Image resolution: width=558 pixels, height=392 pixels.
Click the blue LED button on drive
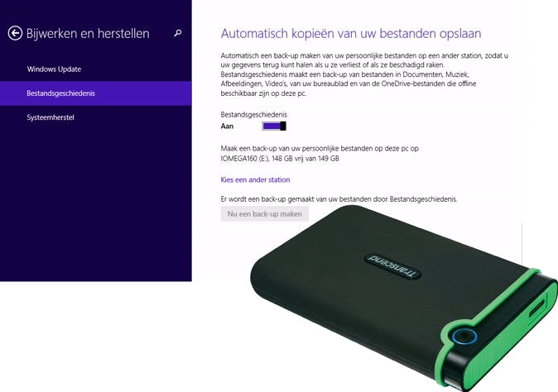coord(464,337)
